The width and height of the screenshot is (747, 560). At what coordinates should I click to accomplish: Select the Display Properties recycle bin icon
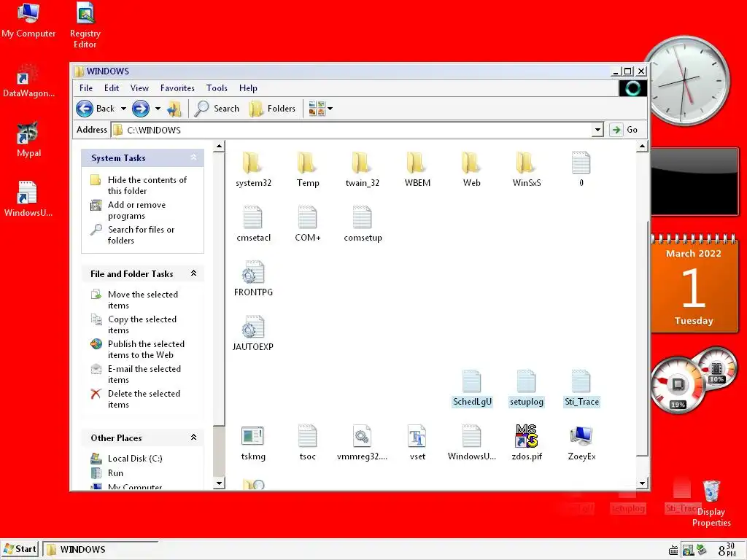[711, 503]
